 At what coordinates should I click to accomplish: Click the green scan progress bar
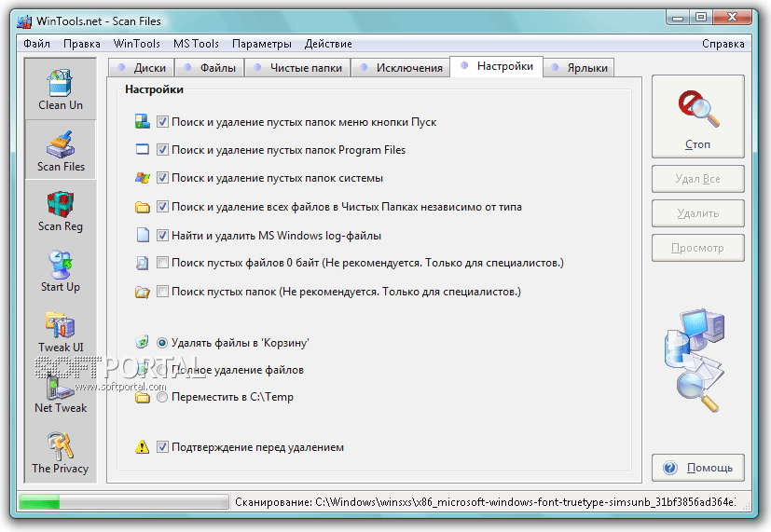[x=123, y=502]
